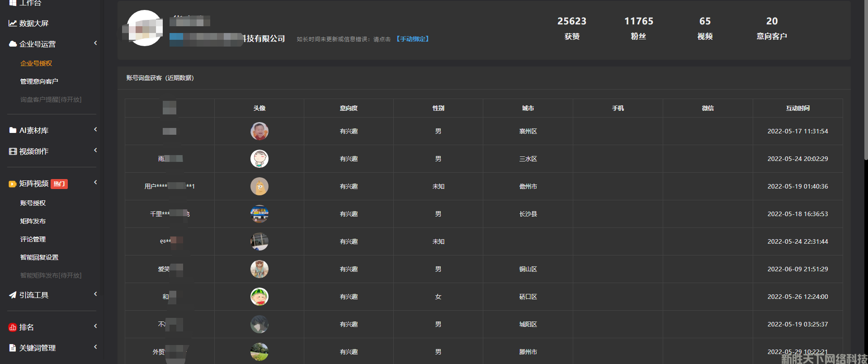Go to 智能回复设置 in sidebar

pos(39,257)
